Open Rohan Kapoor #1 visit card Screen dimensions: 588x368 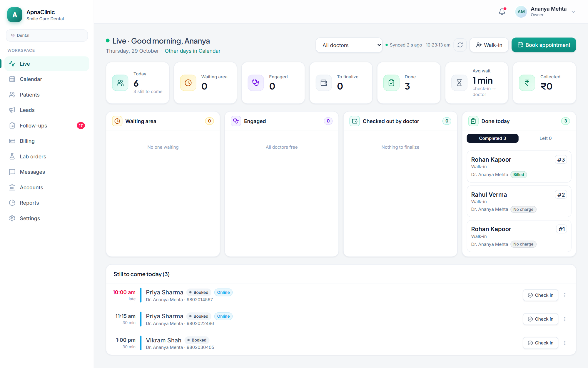point(519,236)
